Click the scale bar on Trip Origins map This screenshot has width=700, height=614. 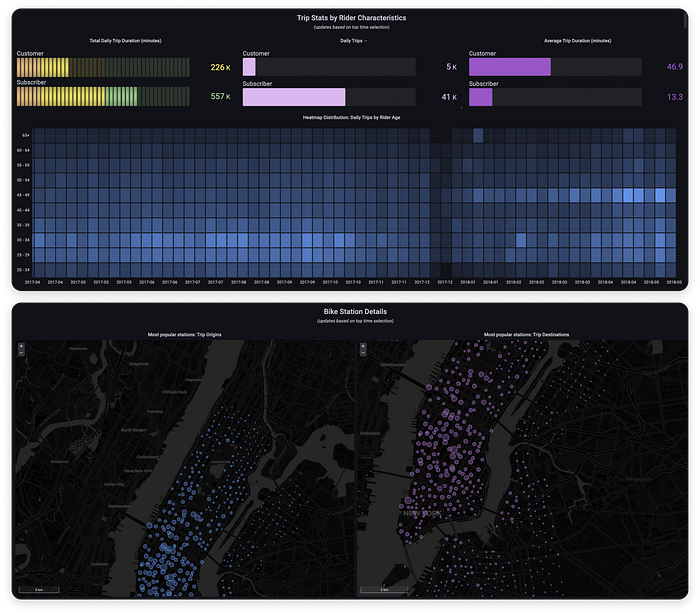point(39,589)
